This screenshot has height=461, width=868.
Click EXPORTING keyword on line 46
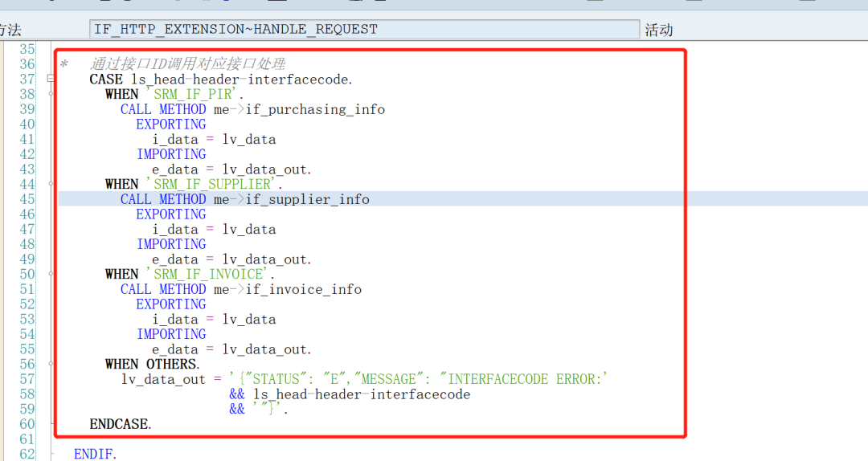(171, 214)
